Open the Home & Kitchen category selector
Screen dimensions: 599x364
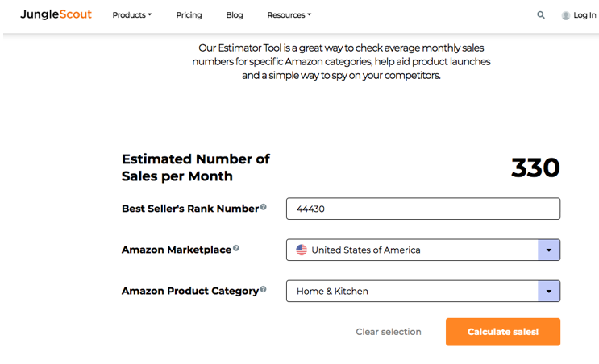point(412,291)
